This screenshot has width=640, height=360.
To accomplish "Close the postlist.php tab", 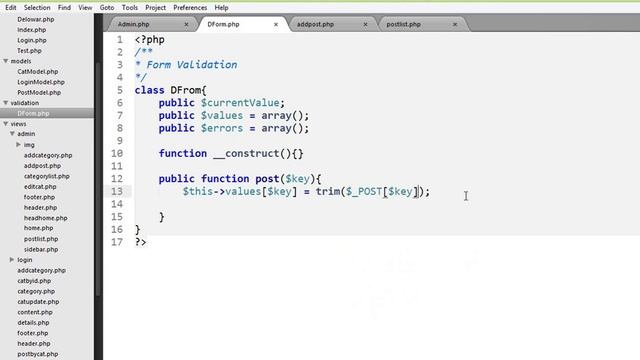I will click(455, 24).
